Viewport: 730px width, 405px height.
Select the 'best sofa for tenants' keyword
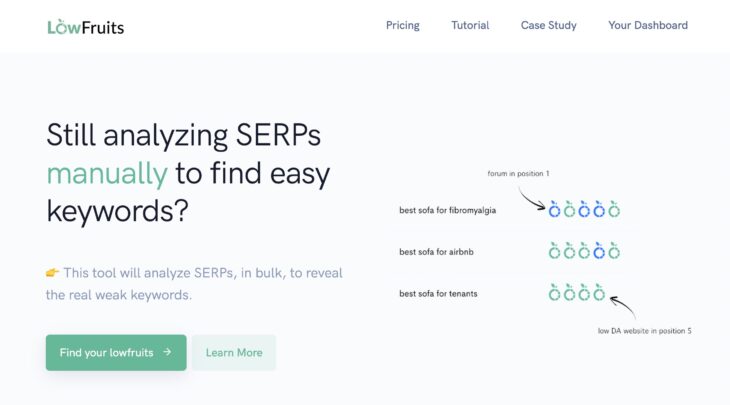[438, 294]
